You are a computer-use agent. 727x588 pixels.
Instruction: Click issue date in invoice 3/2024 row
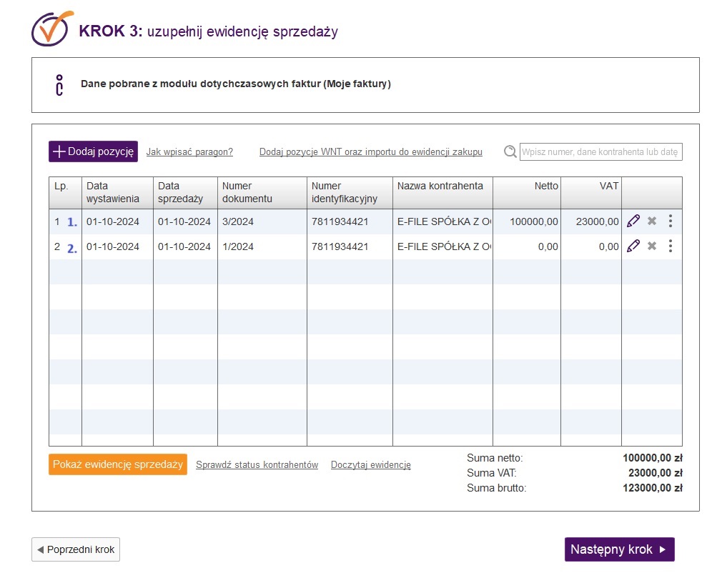point(113,221)
